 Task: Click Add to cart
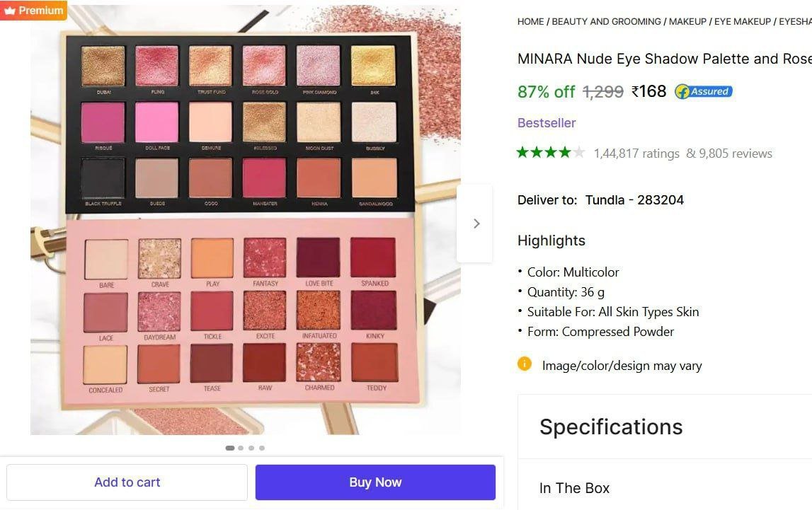[127, 482]
